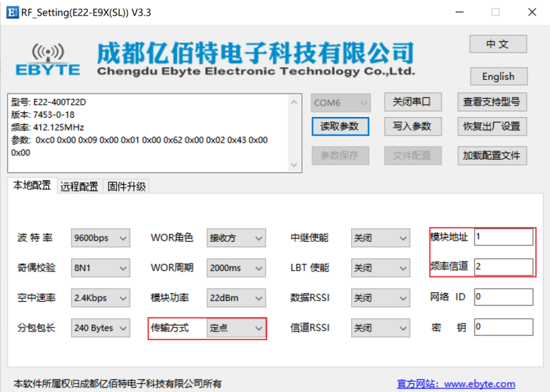550x392 pixels.
Task: Click the 关闭串口 button
Action: 412,102
